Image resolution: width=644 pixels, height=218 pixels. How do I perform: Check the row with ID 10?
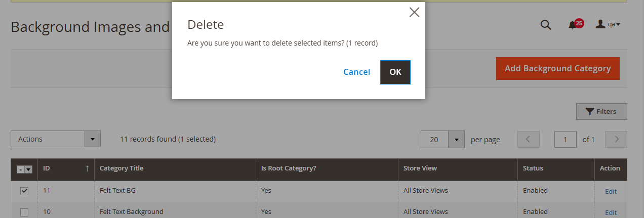tap(24, 212)
